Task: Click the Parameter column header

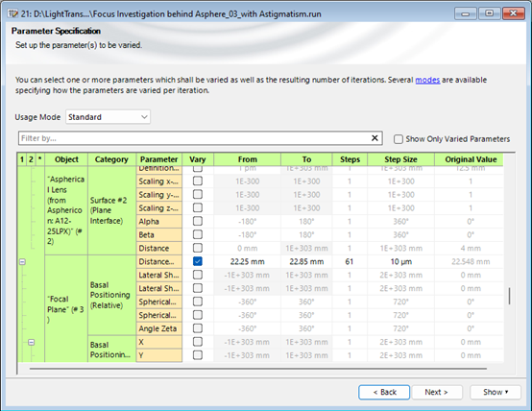Action: pos(159,159)
